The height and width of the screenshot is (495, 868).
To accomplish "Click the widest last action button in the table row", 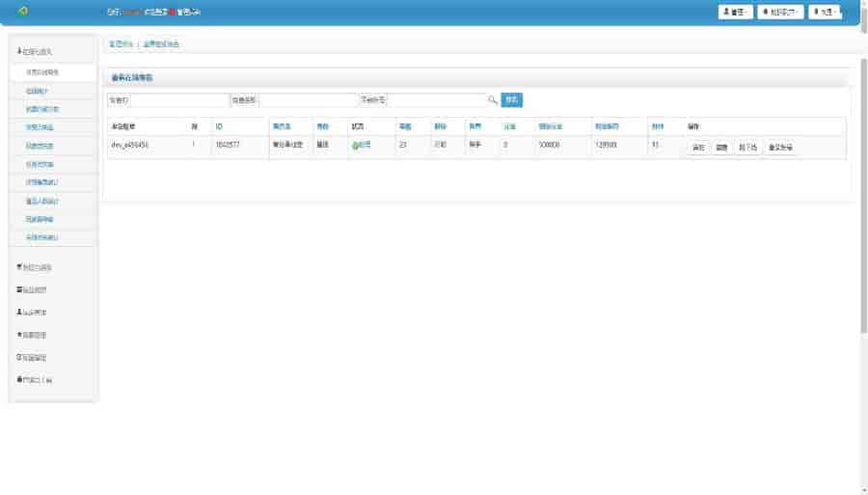I will coord(780,148).
